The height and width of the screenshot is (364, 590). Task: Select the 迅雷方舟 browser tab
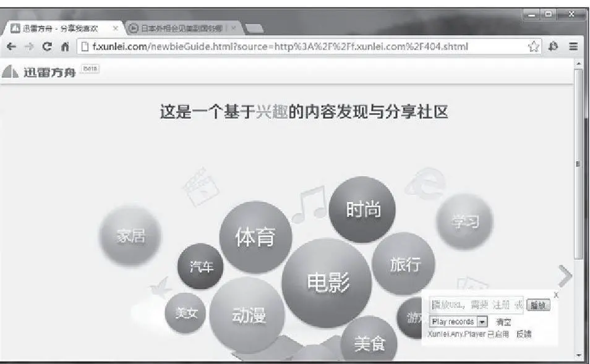[62, 28]
